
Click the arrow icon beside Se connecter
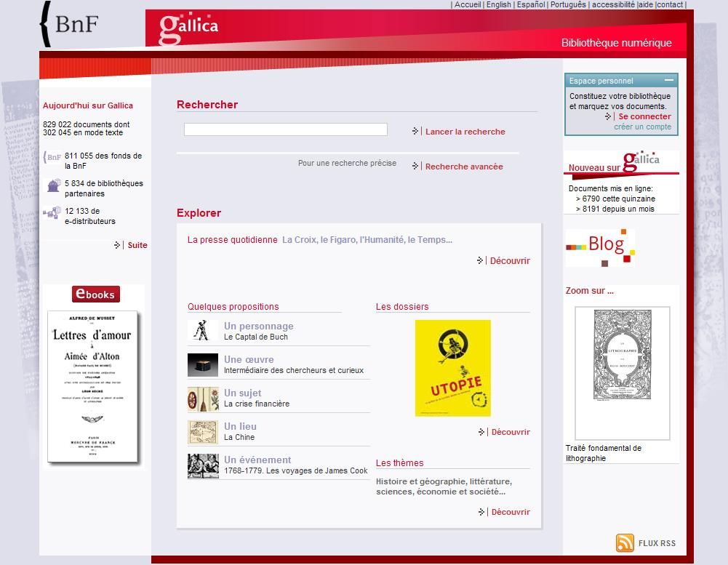pyautogui.click(x=608, y=116)
